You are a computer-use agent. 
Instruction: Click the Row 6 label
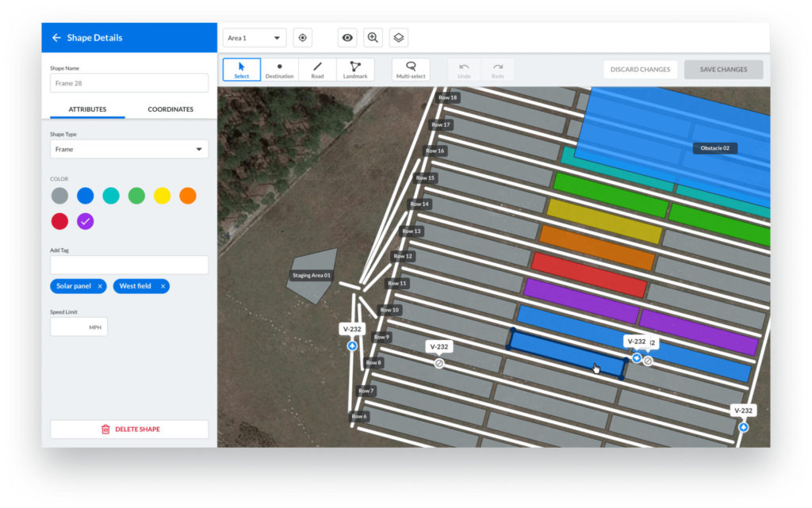[359, 416]
